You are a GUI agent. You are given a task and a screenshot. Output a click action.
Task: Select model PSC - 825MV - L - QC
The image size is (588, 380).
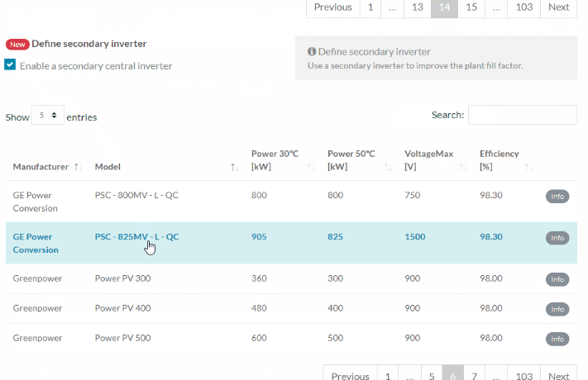pyautogui.click(x=136, y=237)
